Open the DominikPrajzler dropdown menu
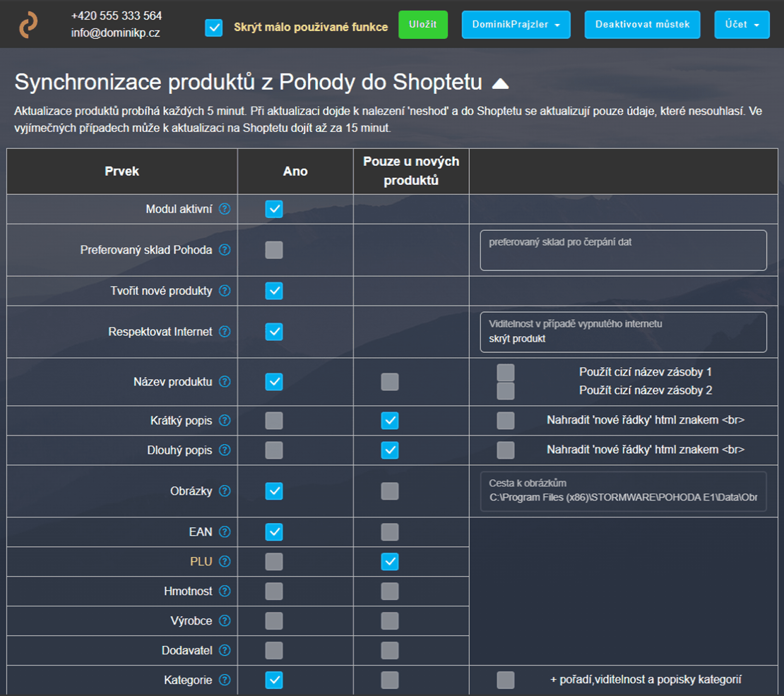The image size is (784, 696). (516, 25)
